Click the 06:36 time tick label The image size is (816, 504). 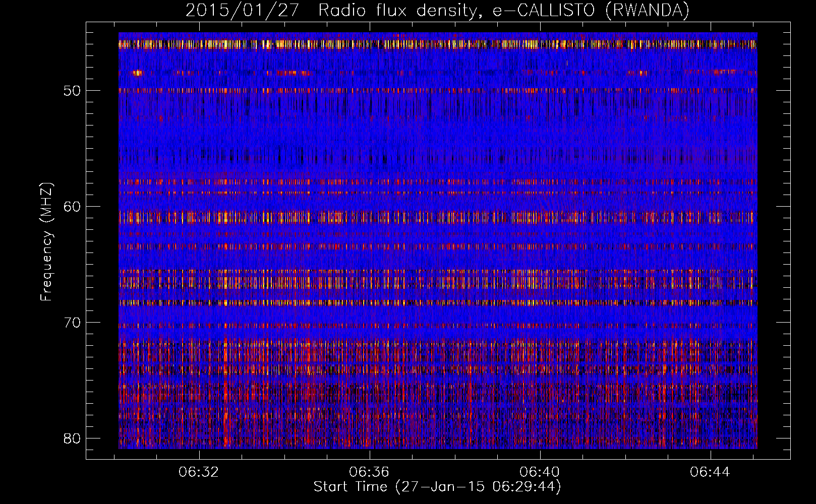370,472
